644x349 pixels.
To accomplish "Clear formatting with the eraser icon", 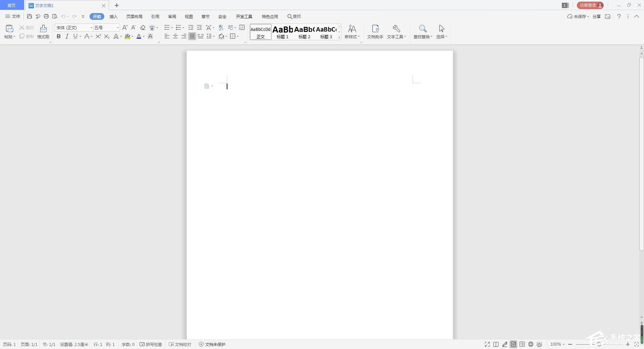I will 143,28.
